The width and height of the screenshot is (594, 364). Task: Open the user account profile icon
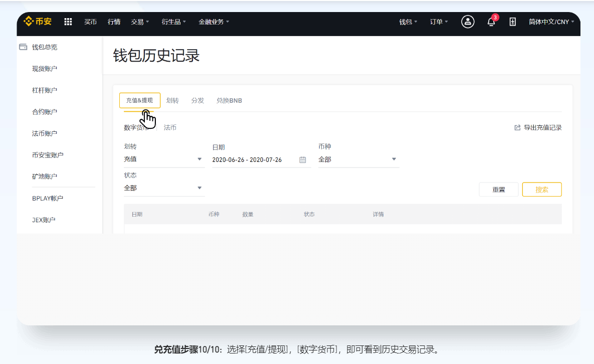(468, 22)
